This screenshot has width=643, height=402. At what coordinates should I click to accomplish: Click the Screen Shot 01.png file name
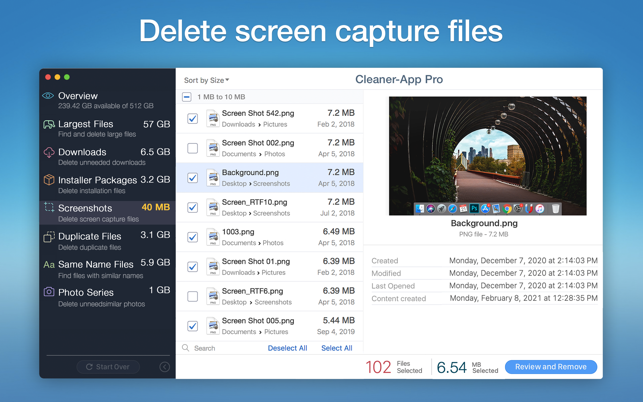point(256,261)
